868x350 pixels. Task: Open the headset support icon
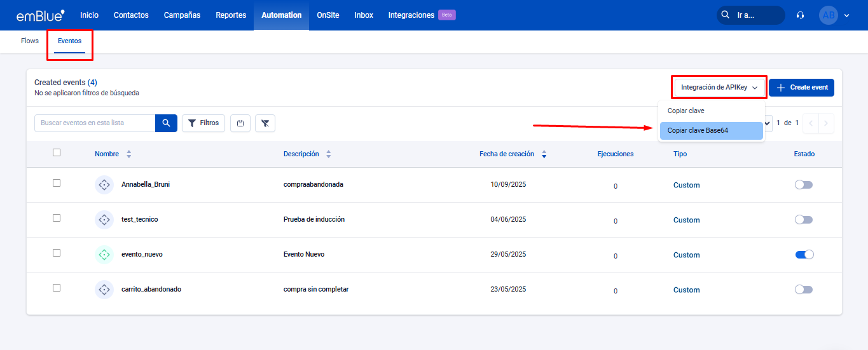801,15
